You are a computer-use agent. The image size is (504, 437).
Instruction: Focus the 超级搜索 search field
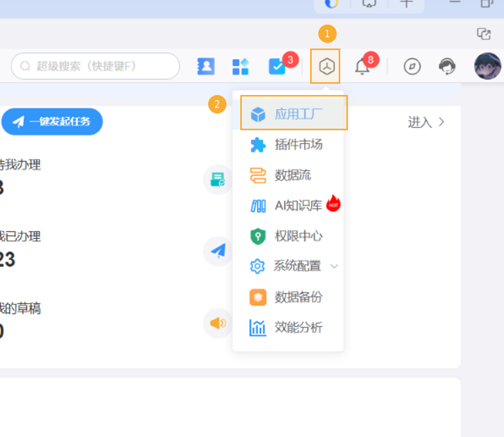click(95, 66)
